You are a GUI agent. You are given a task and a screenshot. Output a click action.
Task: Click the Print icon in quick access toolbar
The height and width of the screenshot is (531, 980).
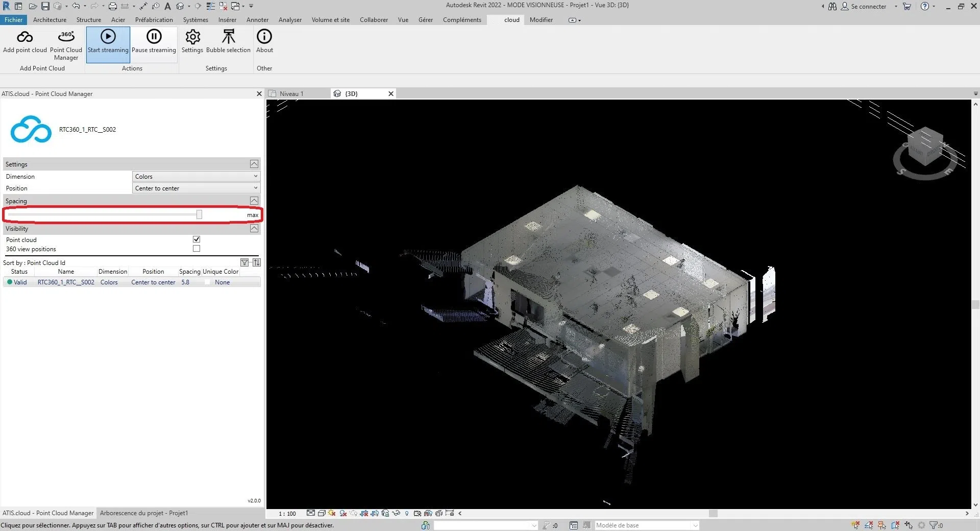point(113,6)
